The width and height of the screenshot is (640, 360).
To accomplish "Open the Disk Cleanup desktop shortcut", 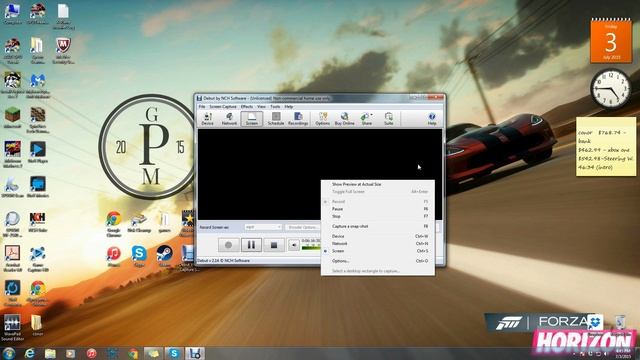I will [139, 224].
